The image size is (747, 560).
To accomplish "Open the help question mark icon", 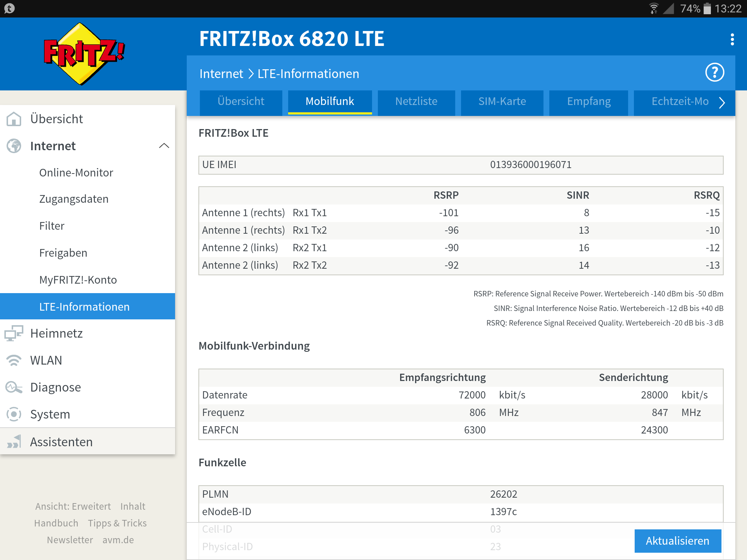I will tap(715, 73).
